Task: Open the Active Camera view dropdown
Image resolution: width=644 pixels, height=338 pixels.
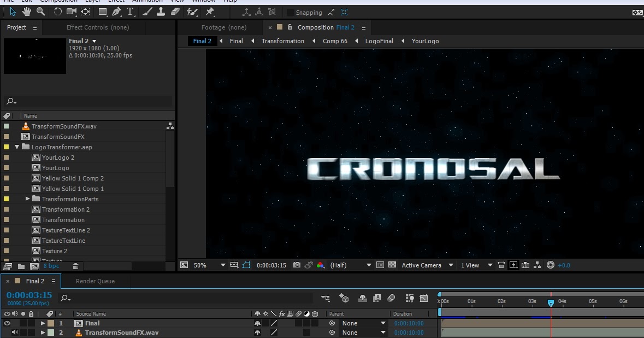Action: click(427, 265)
